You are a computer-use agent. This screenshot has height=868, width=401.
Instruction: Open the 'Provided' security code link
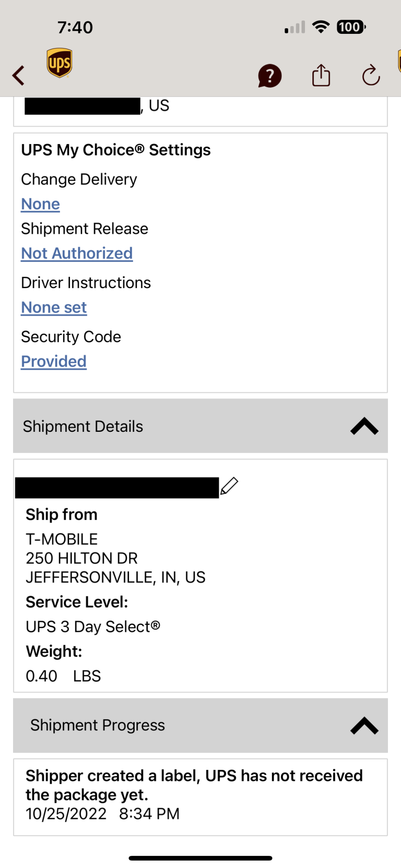(54, 362)
